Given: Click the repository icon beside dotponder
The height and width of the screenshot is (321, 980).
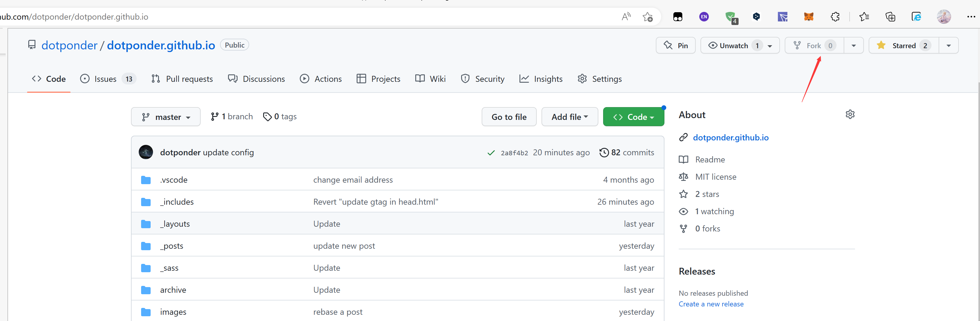Looking at the screenshot, I should pos(32,45).
